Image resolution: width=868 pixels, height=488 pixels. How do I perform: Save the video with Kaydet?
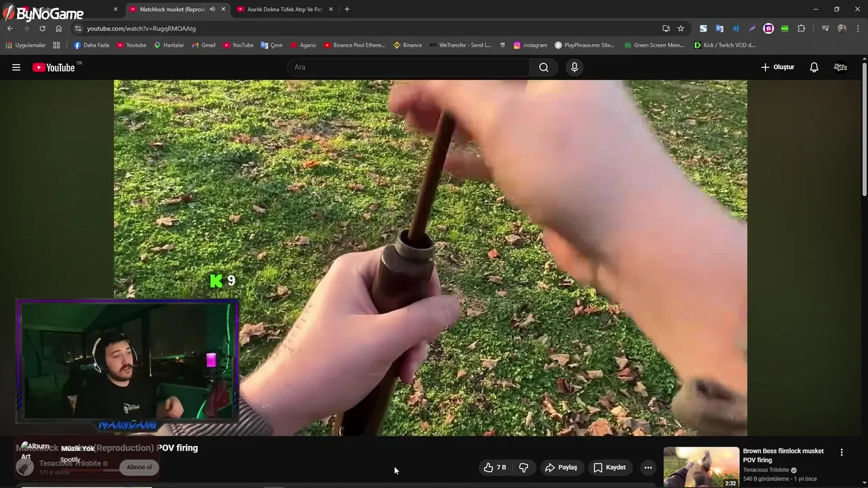[610, 467]
